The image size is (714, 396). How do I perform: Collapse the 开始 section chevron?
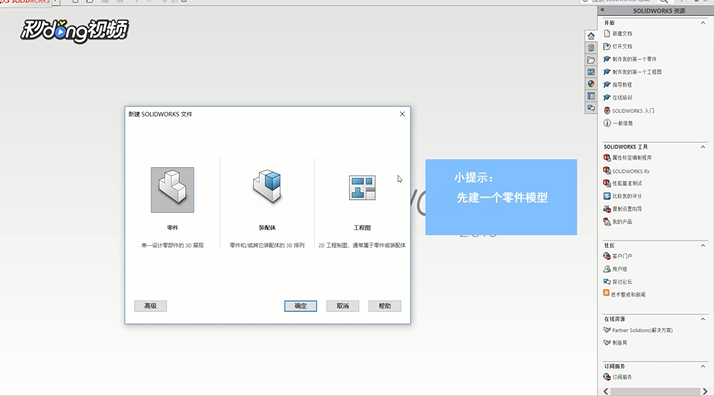click(x=703, y=23)
